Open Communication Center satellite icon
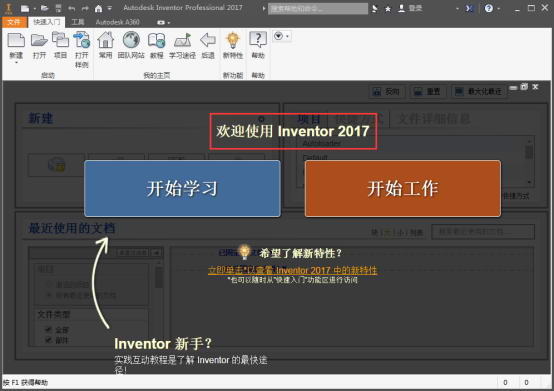 (x=375, y=8)
